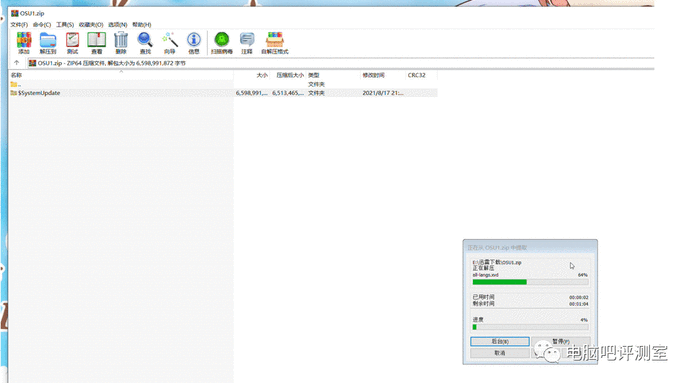Screen dimensions: 690x383
Task: Open the 信息 (Info) icon
Action: [x=194, y=43]
